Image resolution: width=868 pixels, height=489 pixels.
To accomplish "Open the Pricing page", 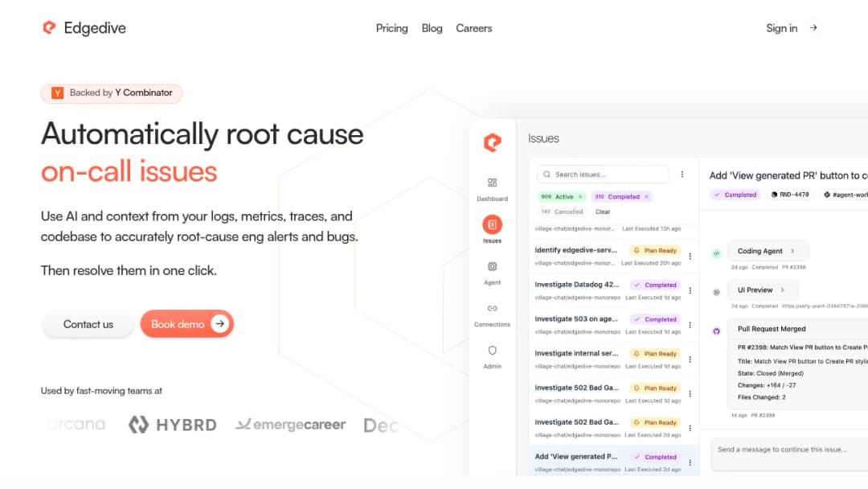I will (x=392, y=28).
